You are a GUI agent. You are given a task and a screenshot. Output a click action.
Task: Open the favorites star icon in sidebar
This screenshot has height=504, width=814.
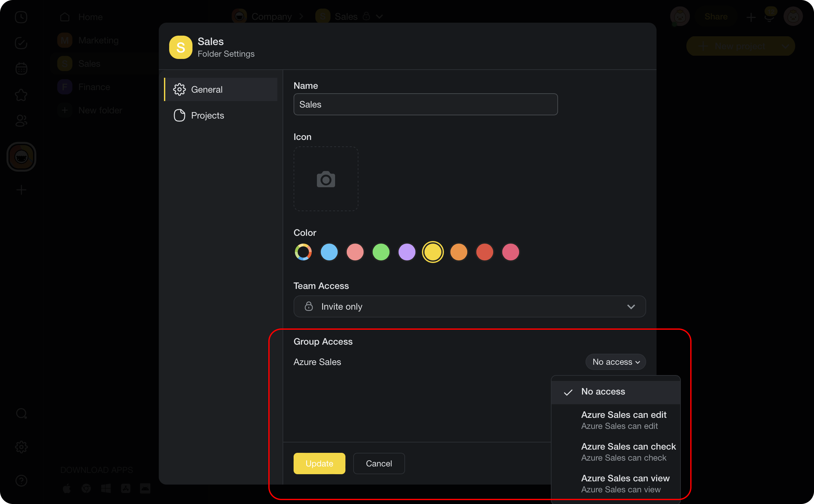[x=21, y=95]
